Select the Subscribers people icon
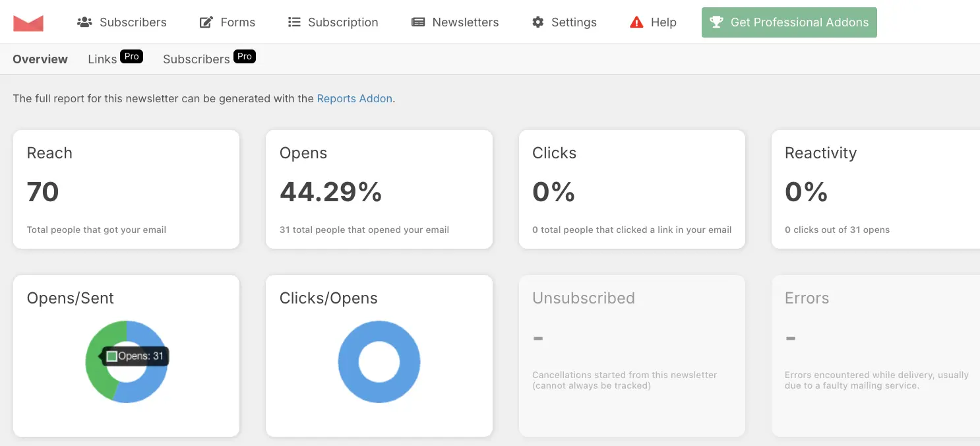This screenshot has width=980, height=446. [84, 22]
